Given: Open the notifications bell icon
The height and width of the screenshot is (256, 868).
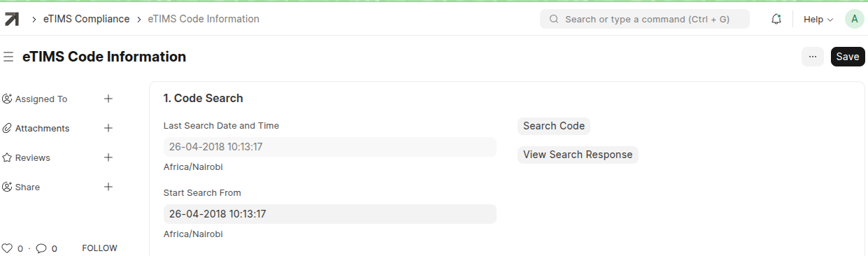Looking at the screenshot, I should tap(776, 20).
